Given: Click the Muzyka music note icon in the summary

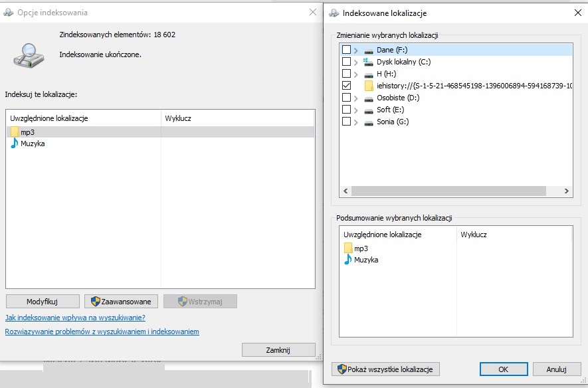Looking at the screenshot, I should (x=347, y=260).
